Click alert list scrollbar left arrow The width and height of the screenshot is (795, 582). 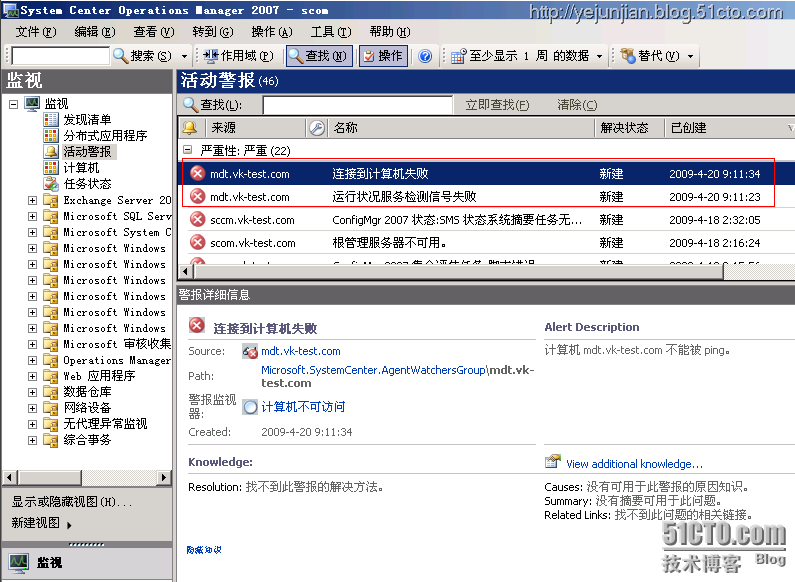click(186, 272)
